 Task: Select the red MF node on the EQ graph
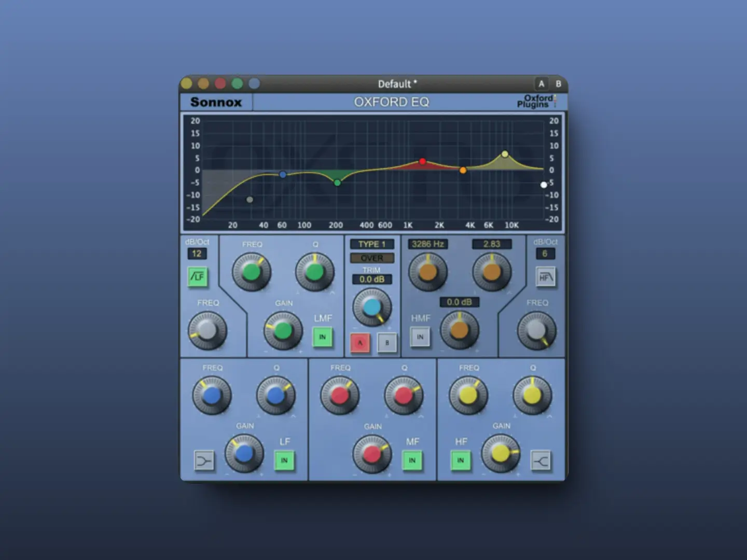423,162
